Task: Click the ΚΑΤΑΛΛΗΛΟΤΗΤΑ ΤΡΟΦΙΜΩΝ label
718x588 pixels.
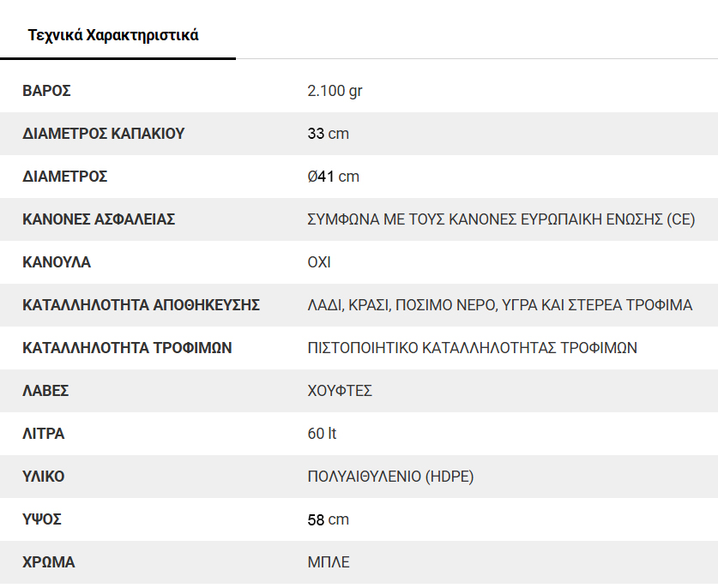Action: pyautogui.click(x=127, y=348)
